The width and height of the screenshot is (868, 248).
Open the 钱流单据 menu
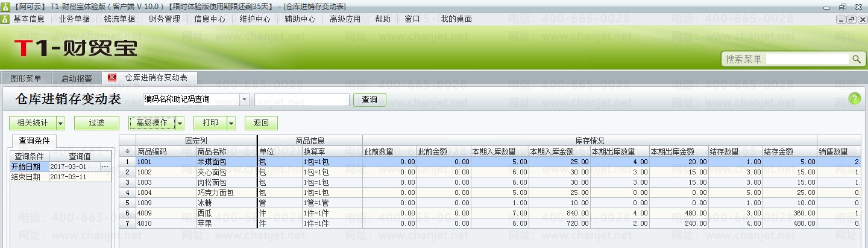(119, 19)
